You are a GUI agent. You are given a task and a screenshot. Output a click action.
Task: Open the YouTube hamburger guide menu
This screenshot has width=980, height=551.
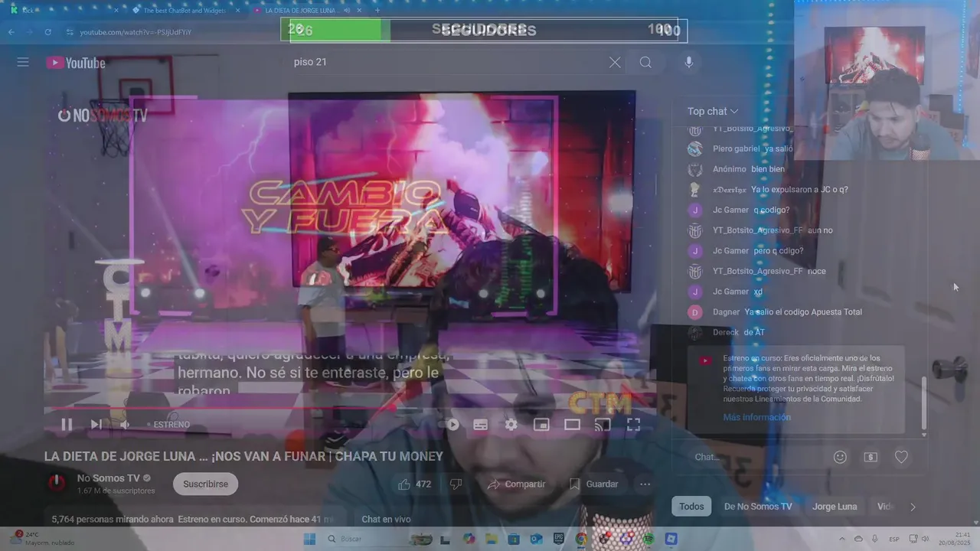pos(23,62)
